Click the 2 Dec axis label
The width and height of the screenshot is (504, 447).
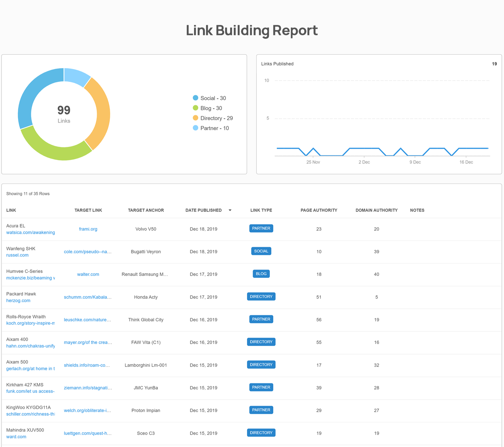[364, 162]
